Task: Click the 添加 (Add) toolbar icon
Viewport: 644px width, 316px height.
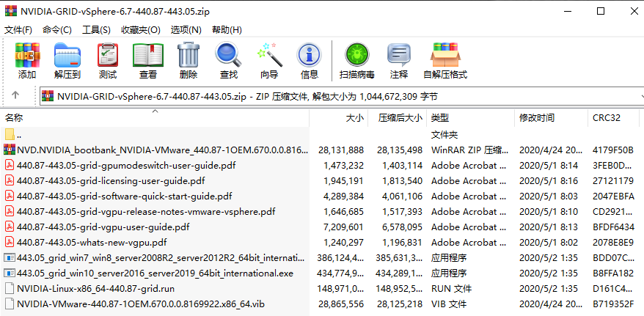Action: [x=27, y=55]
